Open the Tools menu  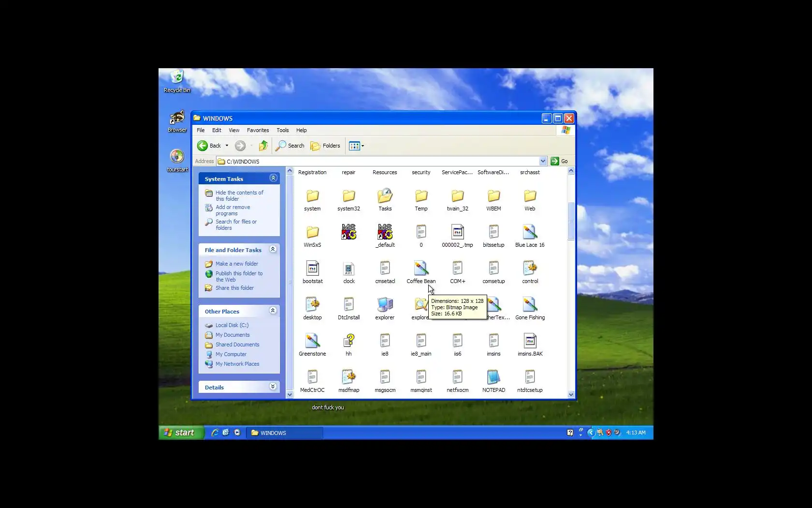pos(282,130)
